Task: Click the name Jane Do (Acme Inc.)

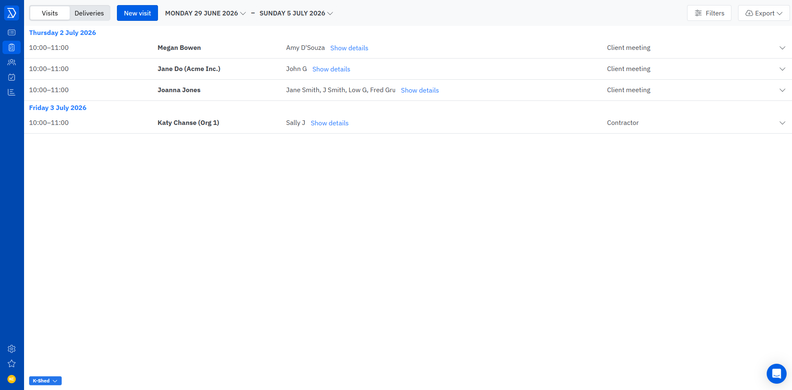Action: pyautogui.click(x=189, y=69)
